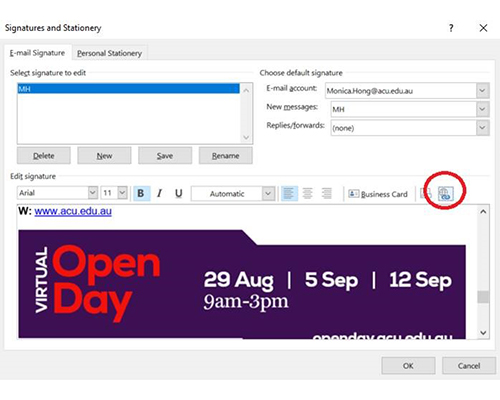Viewport: 500px width, 400px height.
Task: Select the E-mail Signature tab
Action: [x=37, y=53]
